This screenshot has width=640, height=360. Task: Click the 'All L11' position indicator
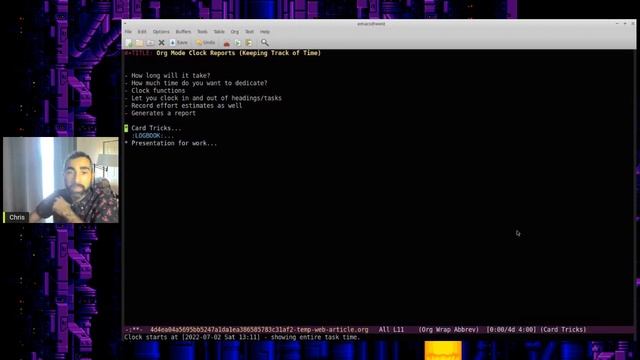pos(391,330)
